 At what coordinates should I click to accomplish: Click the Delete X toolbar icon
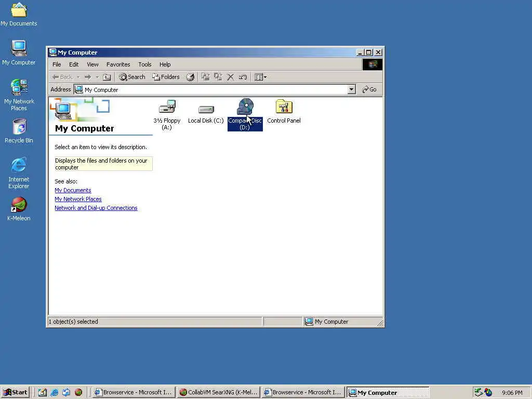click(x=230, y=77)
